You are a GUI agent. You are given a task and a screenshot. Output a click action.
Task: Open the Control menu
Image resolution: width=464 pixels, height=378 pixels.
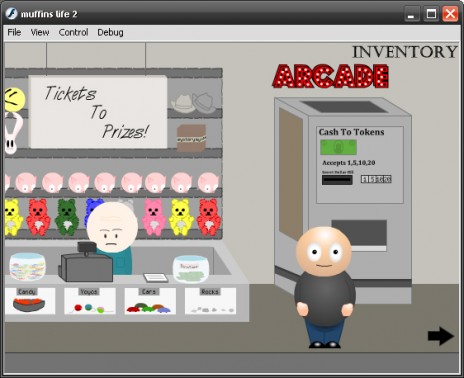tap(73, 32)
